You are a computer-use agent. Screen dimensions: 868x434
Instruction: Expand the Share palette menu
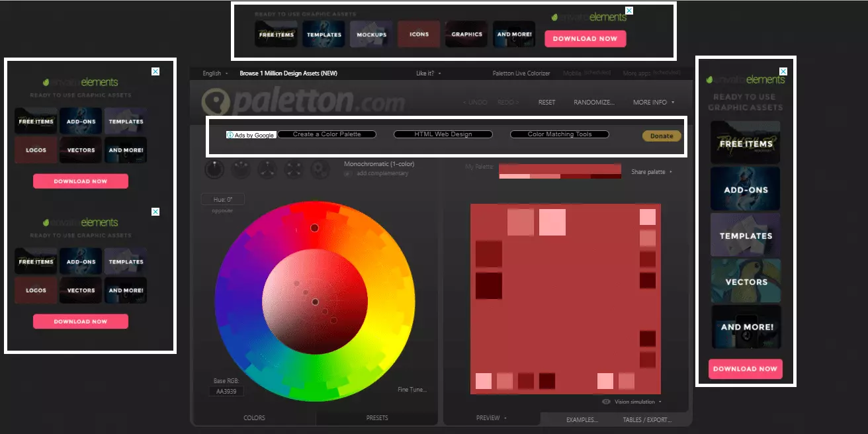tap(651, 172)
